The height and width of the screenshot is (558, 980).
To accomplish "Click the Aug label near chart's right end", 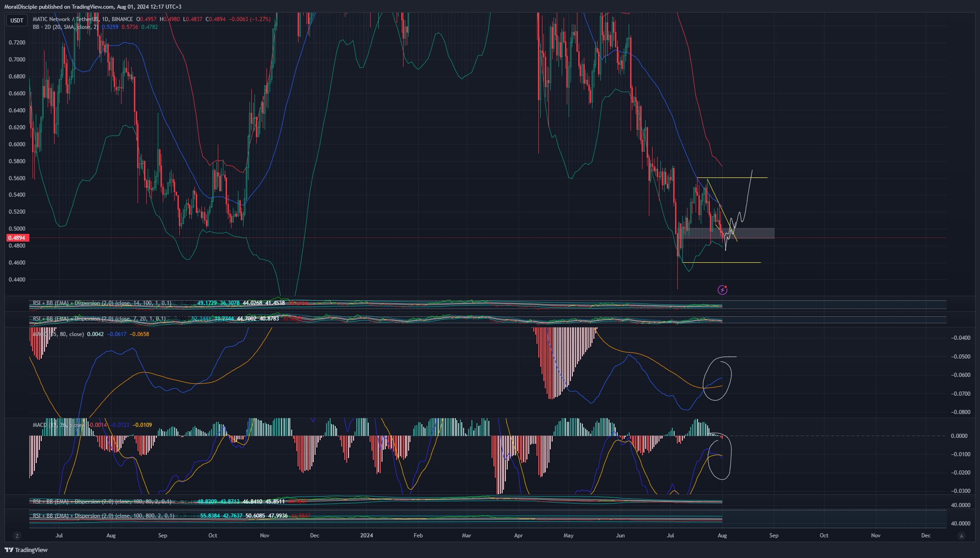I will [722, 536].
